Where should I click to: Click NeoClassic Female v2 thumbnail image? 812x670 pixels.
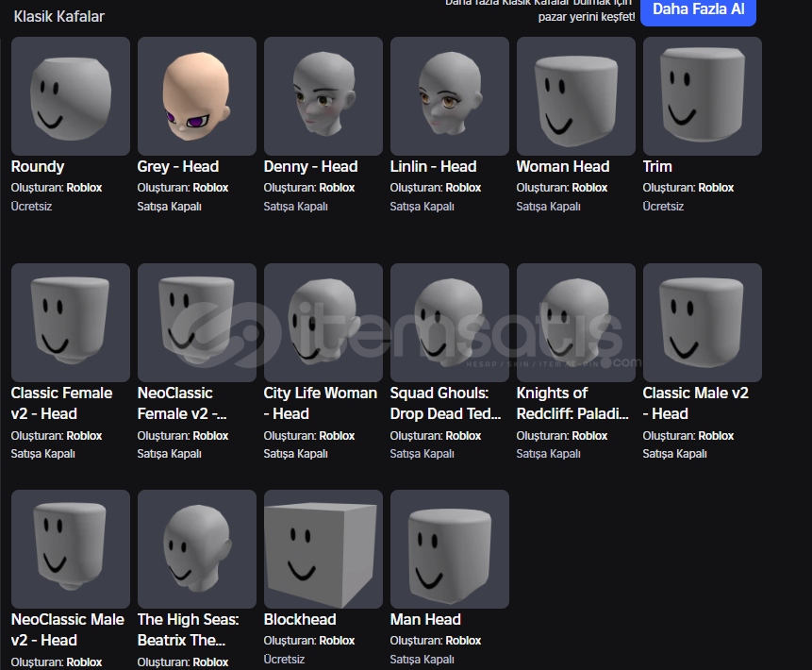tap(197, 323)
